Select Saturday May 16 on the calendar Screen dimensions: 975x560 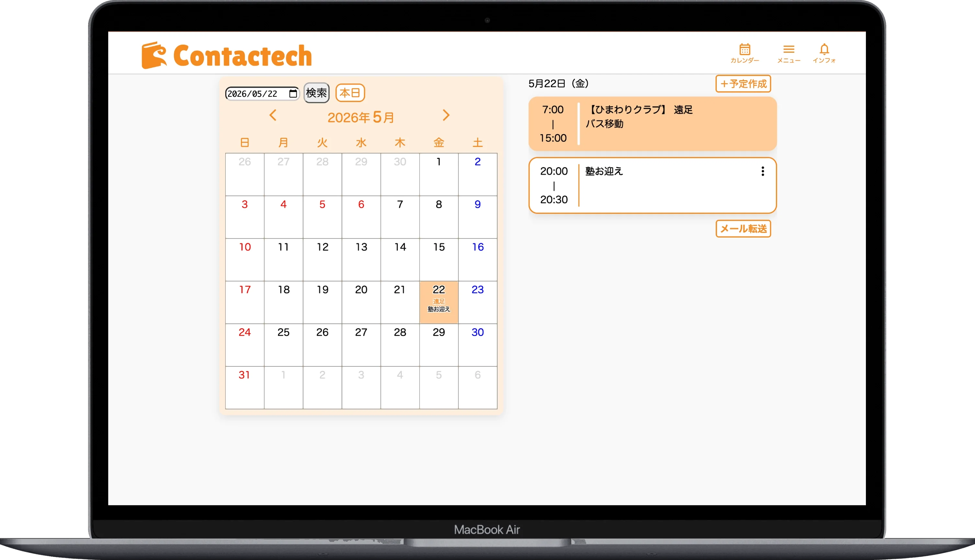coord(478,260)
